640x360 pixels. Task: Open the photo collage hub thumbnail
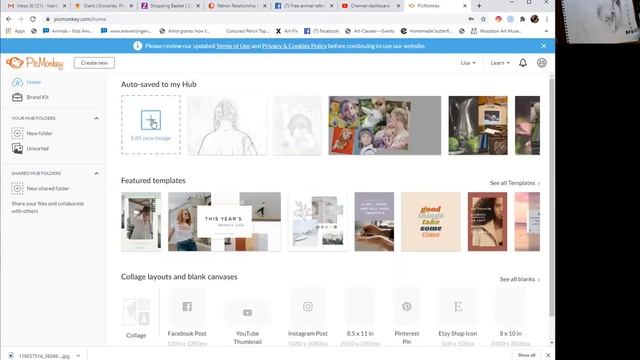pyautogui.click(x=384, y=125)
